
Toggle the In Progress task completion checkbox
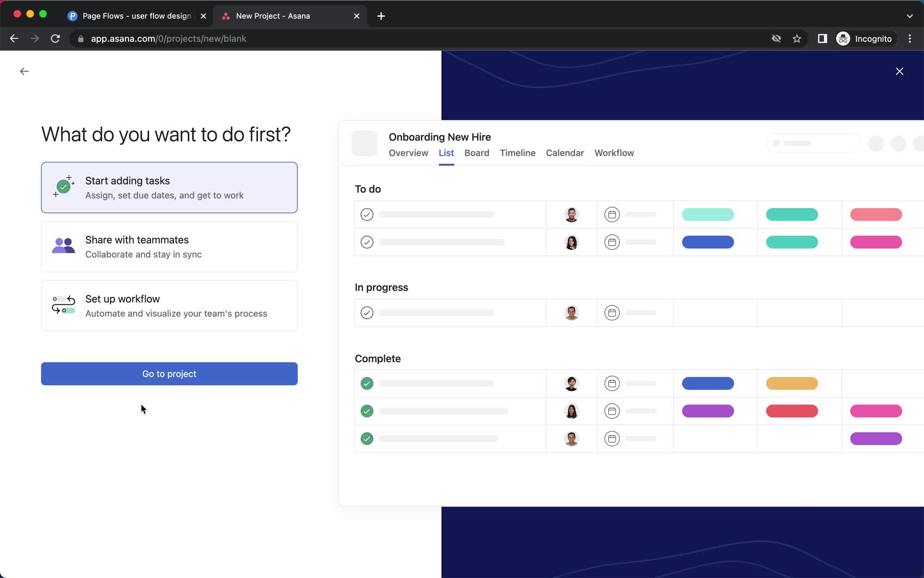coord(367,312)
